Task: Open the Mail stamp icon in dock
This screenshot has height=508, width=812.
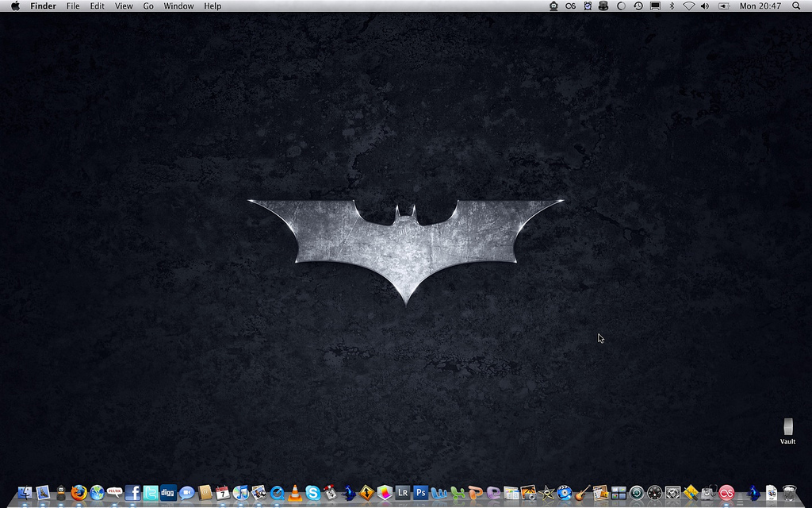Action: click(43, 492)
